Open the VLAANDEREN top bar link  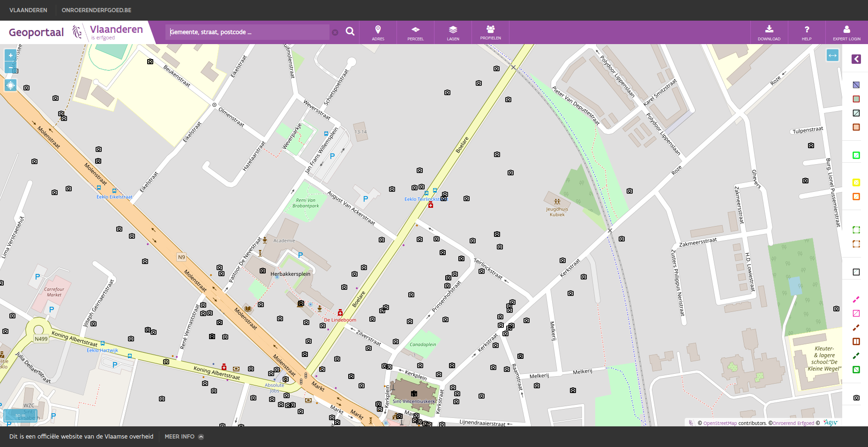pyautogui.click(x=28, y=10)
